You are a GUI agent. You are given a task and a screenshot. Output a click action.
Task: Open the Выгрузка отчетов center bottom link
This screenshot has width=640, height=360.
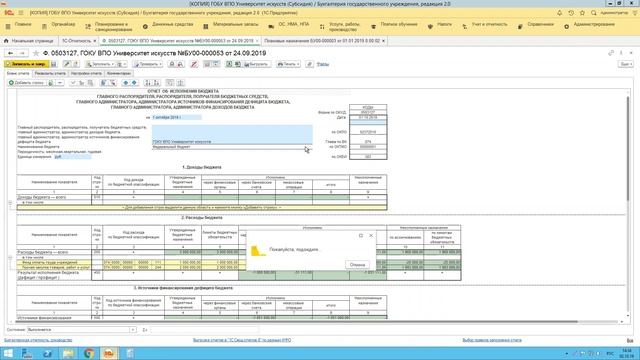coord(242,340)
